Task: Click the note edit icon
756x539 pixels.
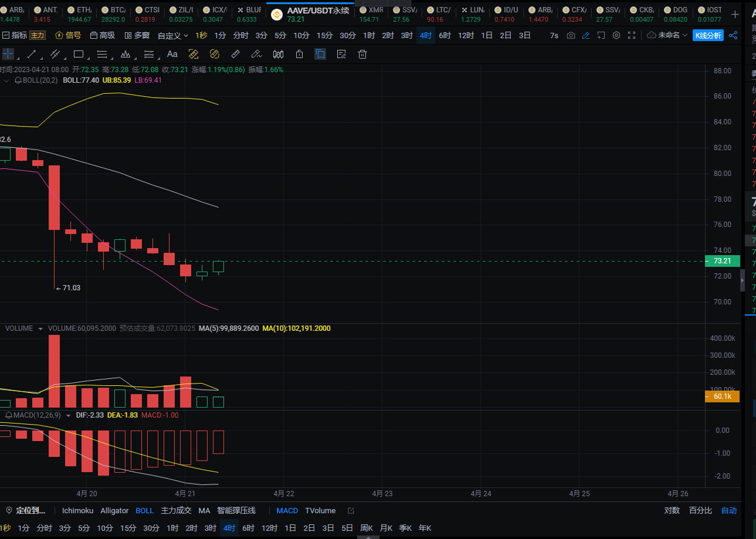Action: coord(341,54)
